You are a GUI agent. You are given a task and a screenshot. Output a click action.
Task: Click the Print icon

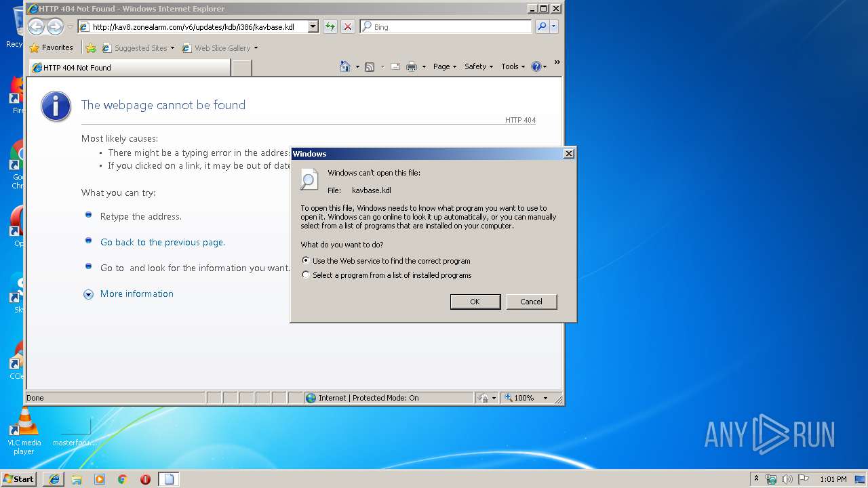(x=411, y=66)
